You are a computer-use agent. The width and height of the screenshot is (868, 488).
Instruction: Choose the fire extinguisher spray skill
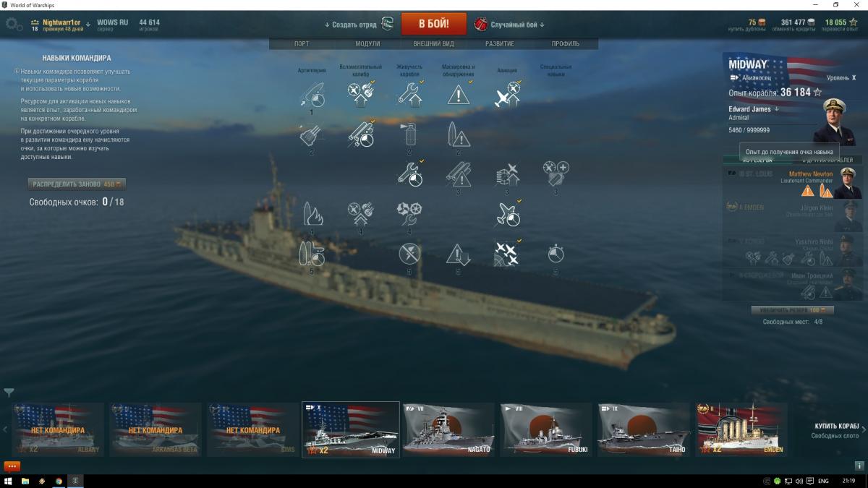(409, 134)
